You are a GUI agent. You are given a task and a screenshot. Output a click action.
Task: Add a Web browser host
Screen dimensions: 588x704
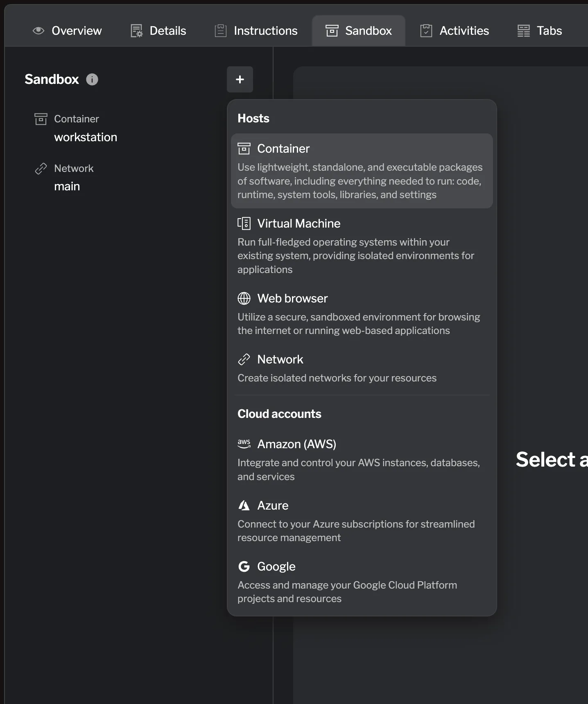click(x=362, y=314)
